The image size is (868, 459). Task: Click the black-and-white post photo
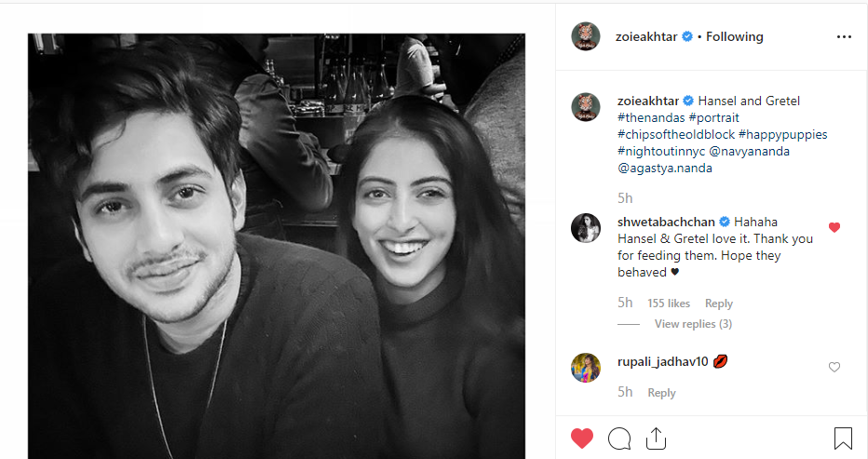(277, 246)
